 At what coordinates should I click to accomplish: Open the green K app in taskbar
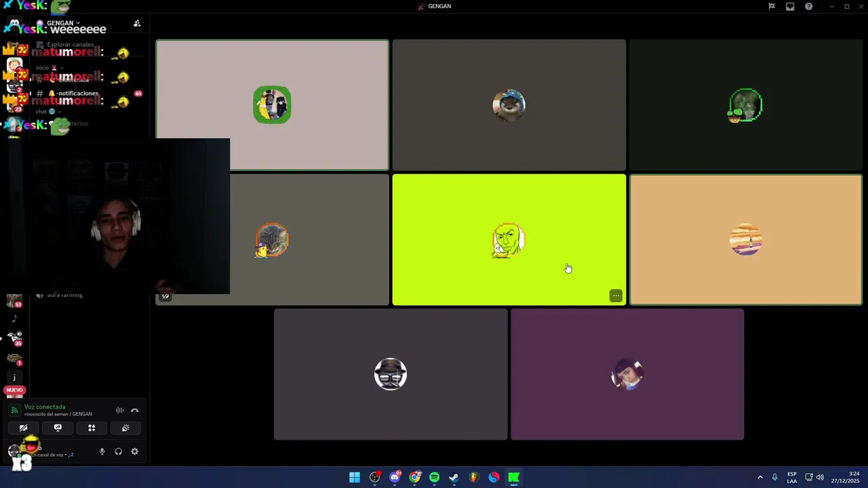tap(514, 477)
